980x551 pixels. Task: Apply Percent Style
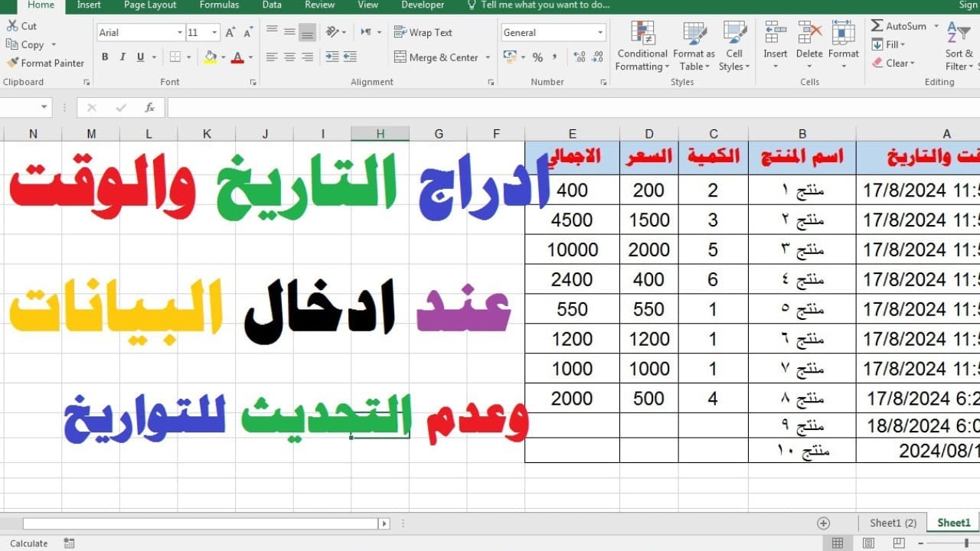[537, 57]
